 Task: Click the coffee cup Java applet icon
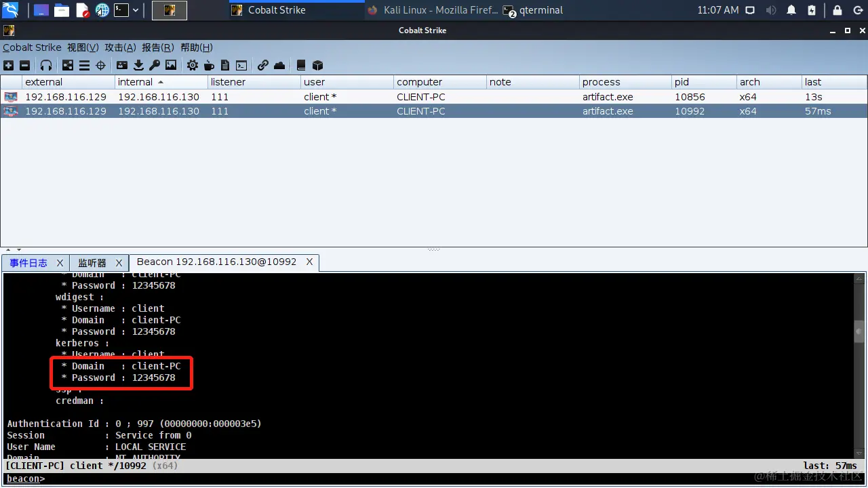(x=209, y=65)
